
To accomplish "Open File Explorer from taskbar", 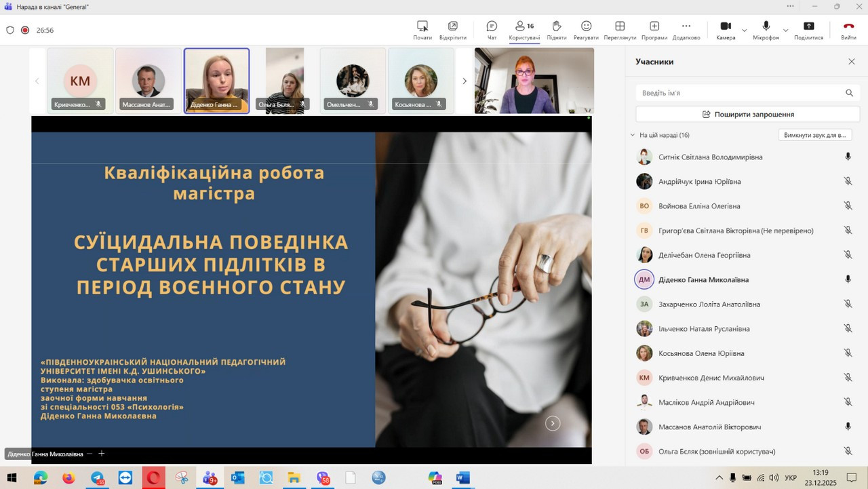I will point(294,478).
